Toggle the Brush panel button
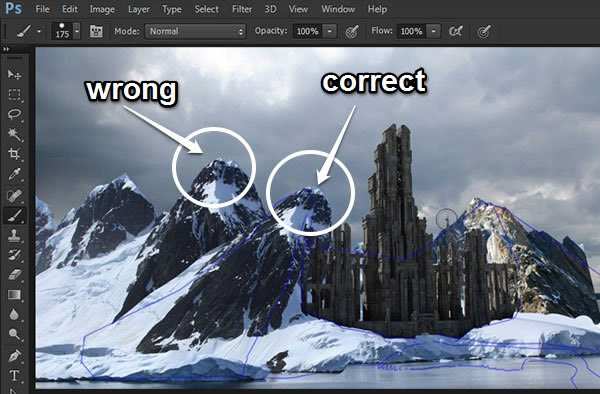Screen dimensions: 600x394 tap(96, 31)
